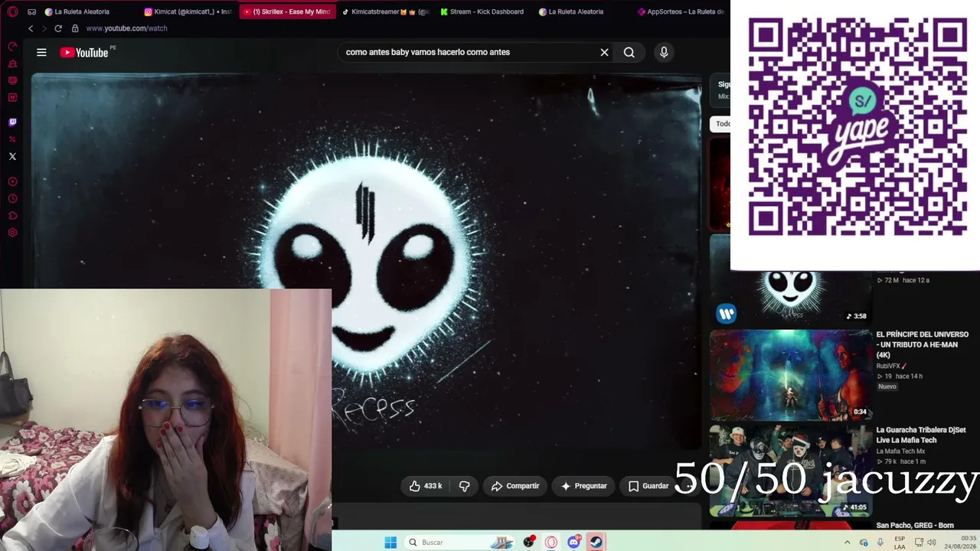Viewport: 980px width, 551px height.
Task: Open Windows Start menu
Action: [x=390, y=543]
